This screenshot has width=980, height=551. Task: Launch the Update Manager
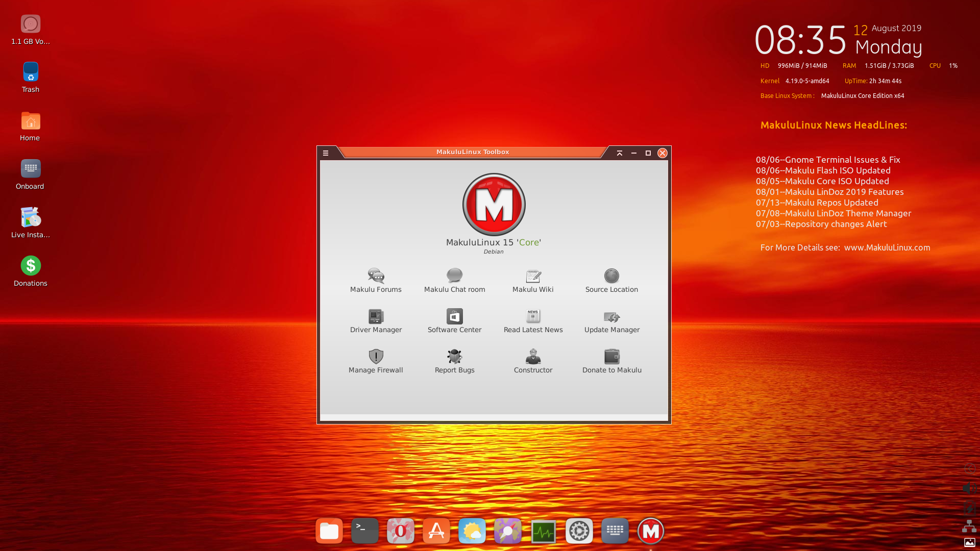point(611,321)
